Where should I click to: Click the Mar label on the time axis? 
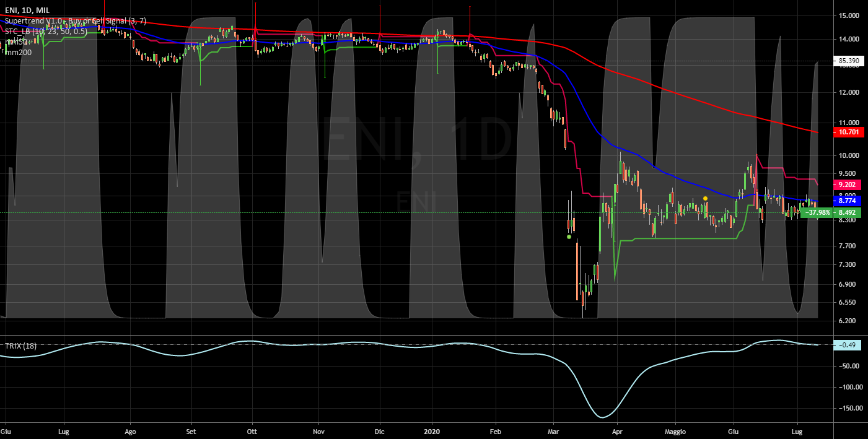coord(553,430)
